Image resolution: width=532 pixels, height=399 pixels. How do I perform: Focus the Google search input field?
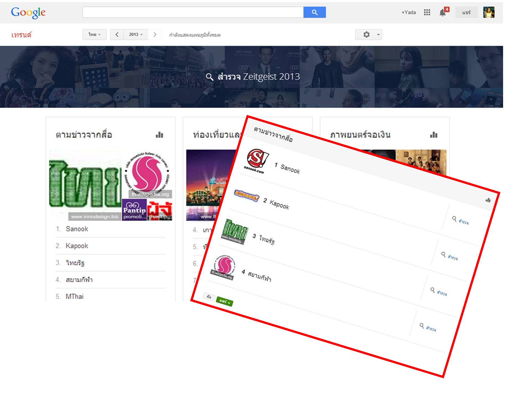click(193, 12)
